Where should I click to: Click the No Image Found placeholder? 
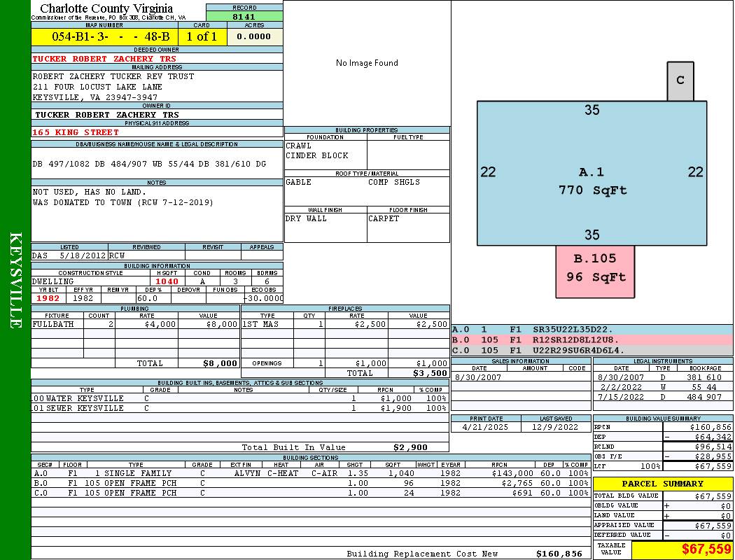pyautogui.click(x=367, y=63)
